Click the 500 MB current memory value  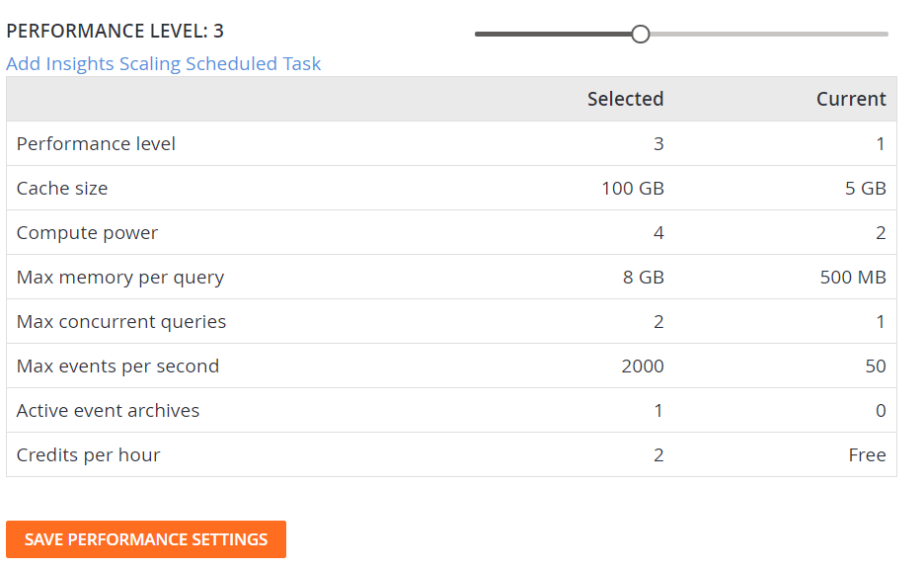(852, 277)
